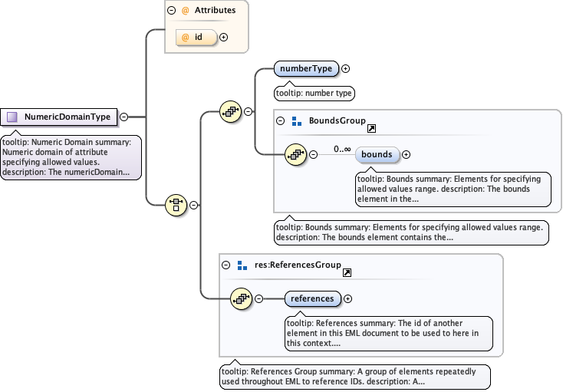This screenshot has width=563, height=392.
Task: Expand the numberType element
Action: click(x=345, y=68)
